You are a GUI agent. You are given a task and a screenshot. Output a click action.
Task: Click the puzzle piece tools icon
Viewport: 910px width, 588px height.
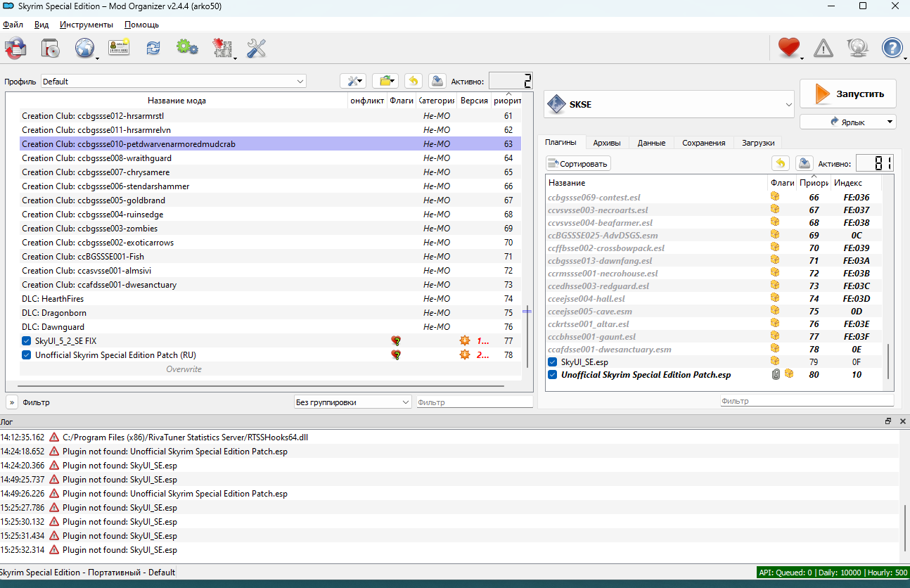(222, 48)
